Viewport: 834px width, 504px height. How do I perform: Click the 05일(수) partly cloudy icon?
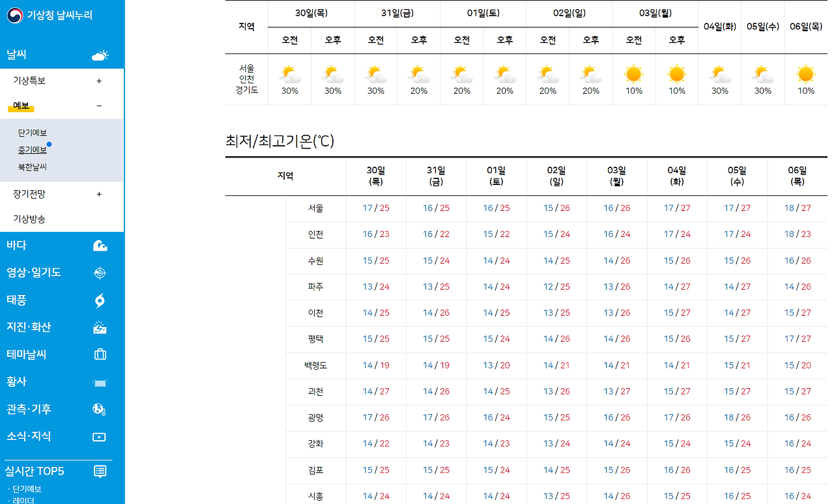[x=763, y=74]
